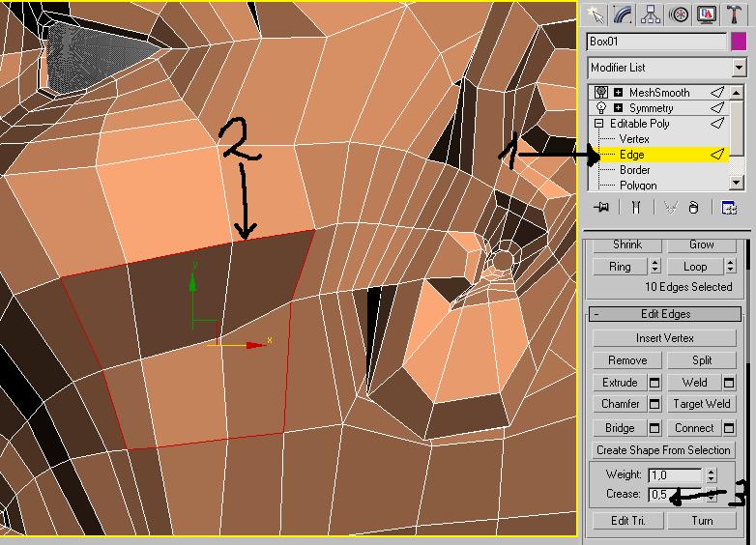The width and height of the screenshot is (756, 545).
Task: Click the Bridge button
Action: click(620, 428)
